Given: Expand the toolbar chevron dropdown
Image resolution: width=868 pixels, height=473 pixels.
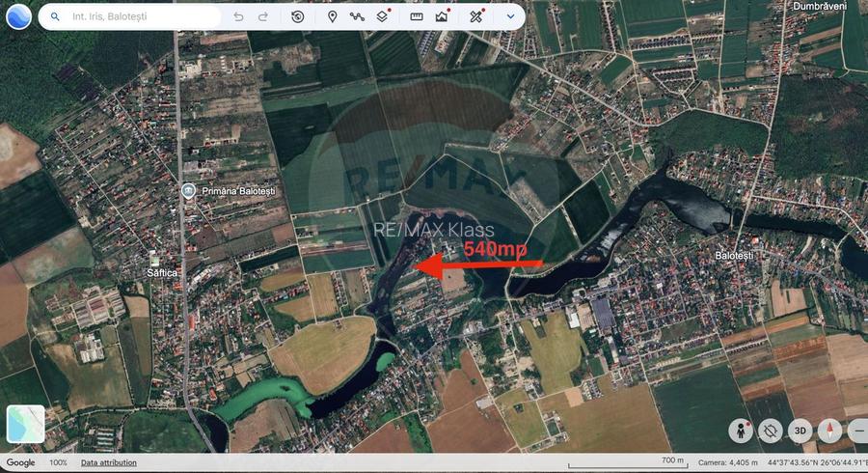Looking at the screenshot, I should pyautogui.click(x=509, y=17).
